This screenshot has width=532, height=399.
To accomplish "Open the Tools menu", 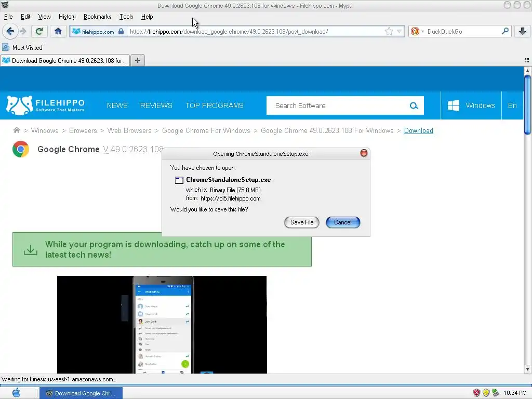I will point(126,17).
